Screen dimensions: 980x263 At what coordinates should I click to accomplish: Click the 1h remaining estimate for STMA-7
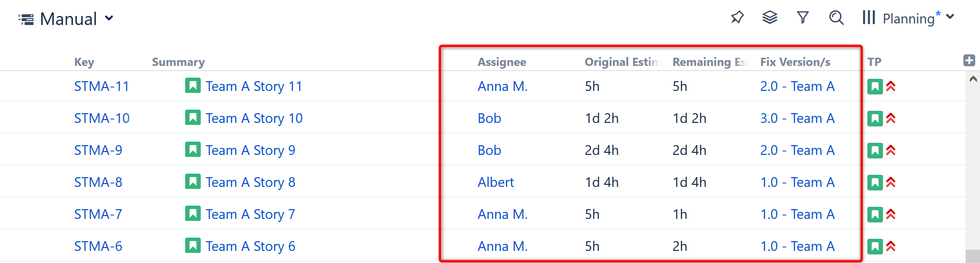pyautogui.click(x=680, y=214)
